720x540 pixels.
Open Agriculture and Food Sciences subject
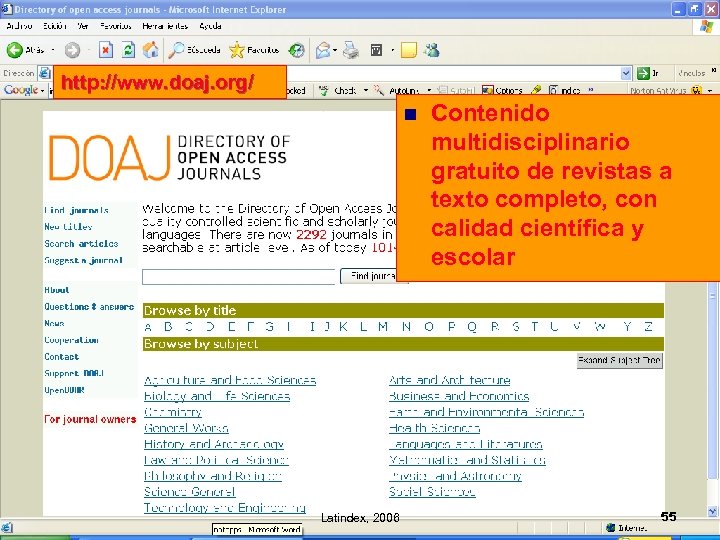[230, 380]
